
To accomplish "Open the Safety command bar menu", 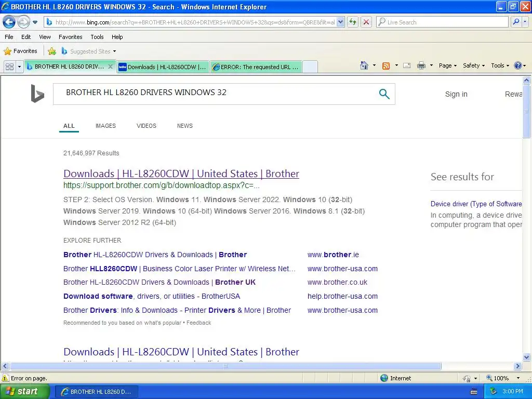I will [474, 65].
